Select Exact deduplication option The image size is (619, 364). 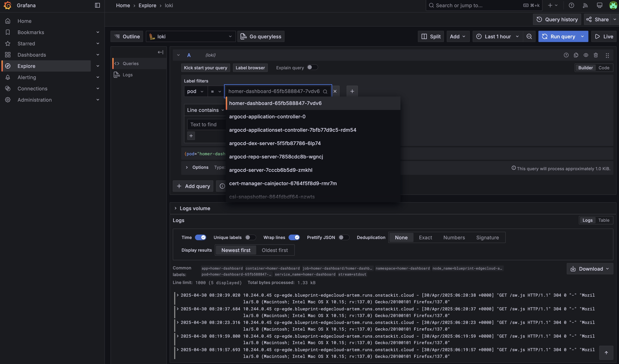(426, 237)
